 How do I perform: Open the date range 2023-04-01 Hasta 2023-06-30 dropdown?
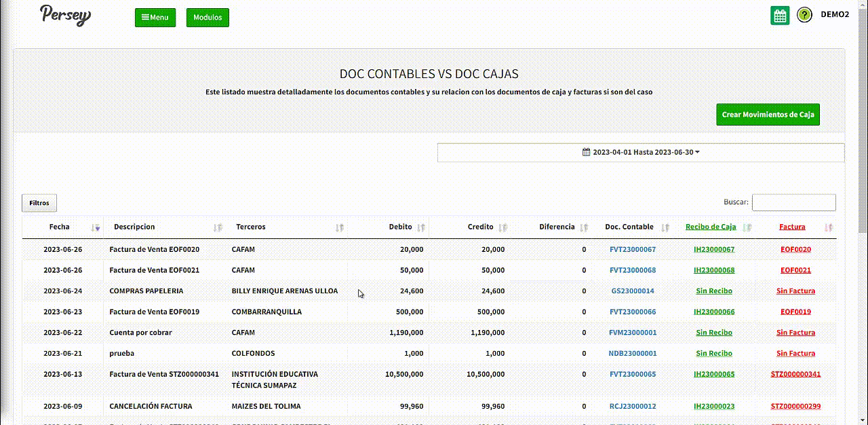click(641, 152)
